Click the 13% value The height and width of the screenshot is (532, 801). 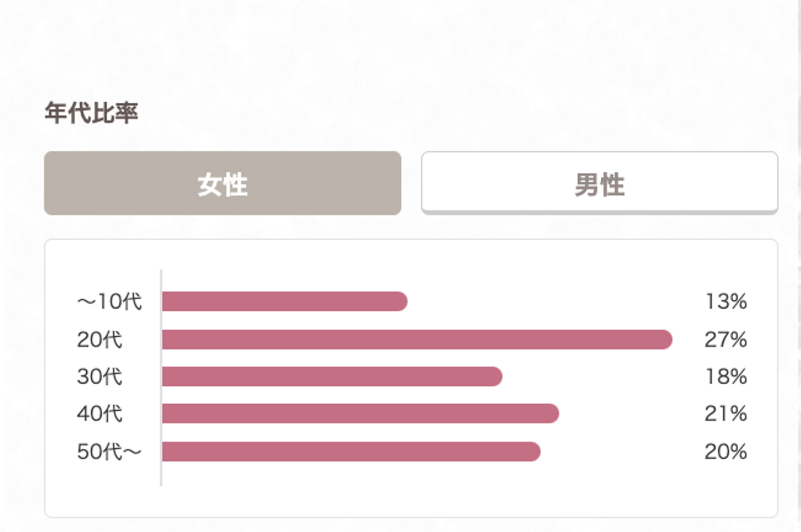[x=725, y=301]
